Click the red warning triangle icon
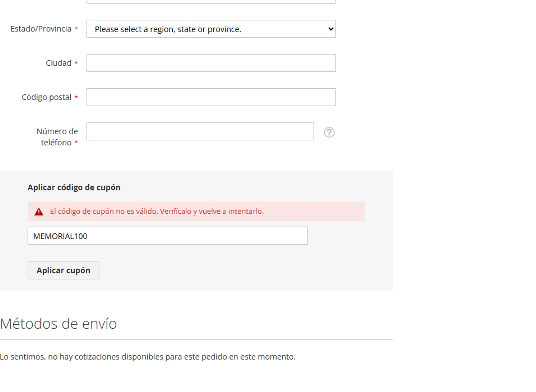 tap(39, 212)
